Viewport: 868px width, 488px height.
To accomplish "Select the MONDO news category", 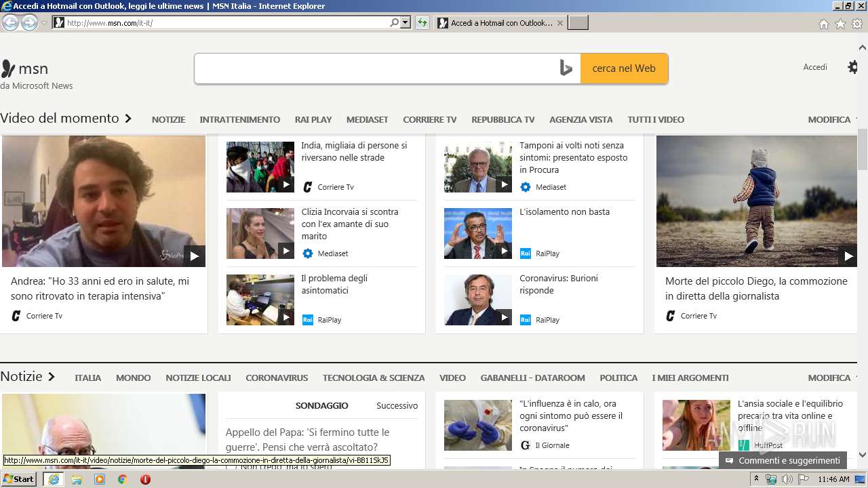I will (x=134, y=378).
